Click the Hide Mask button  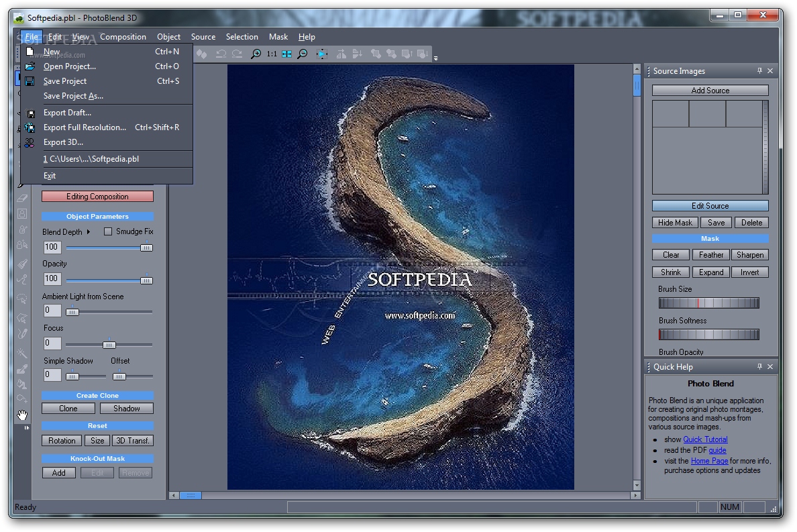coord(675,223)
